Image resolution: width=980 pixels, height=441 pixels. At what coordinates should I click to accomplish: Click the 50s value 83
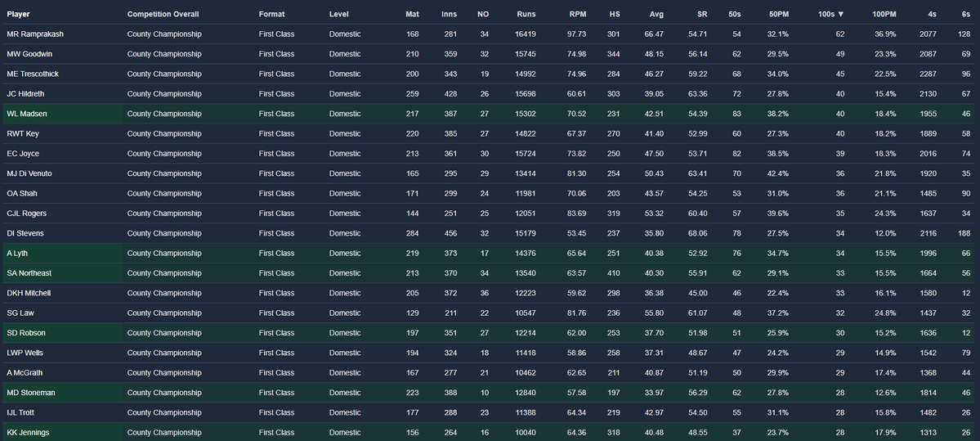(737, 114)
